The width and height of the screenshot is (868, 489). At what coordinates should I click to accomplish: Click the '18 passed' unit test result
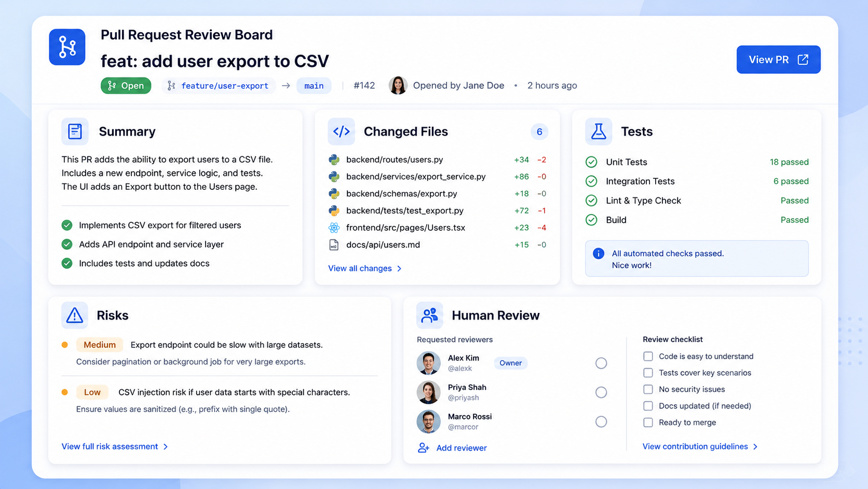pyautogui.click(x=789, y=162)
